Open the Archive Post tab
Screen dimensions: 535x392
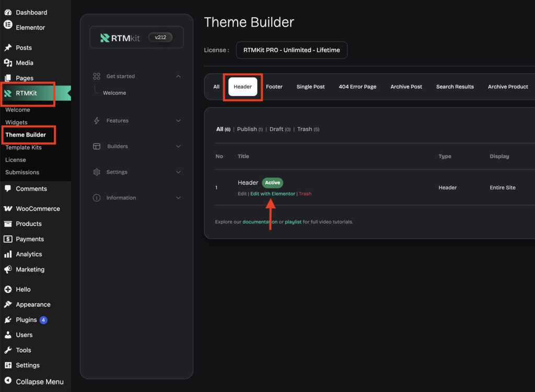tap(406, 87)
